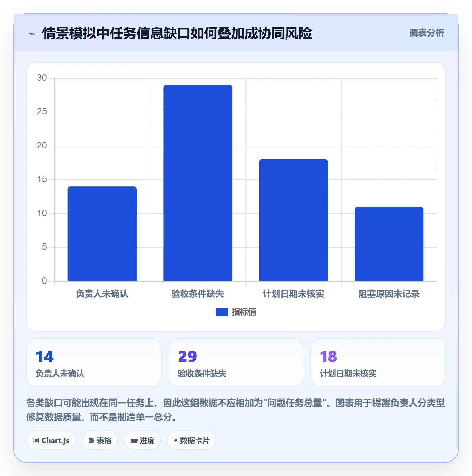
Task: Click the 图表分析 label in the header
Action: click(426, 33)
